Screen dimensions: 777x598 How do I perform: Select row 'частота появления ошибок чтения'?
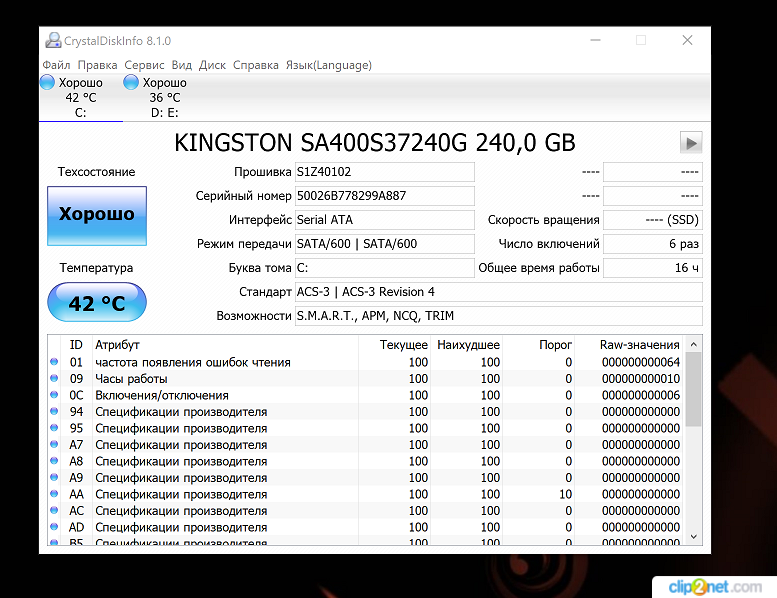click(367, 362)
